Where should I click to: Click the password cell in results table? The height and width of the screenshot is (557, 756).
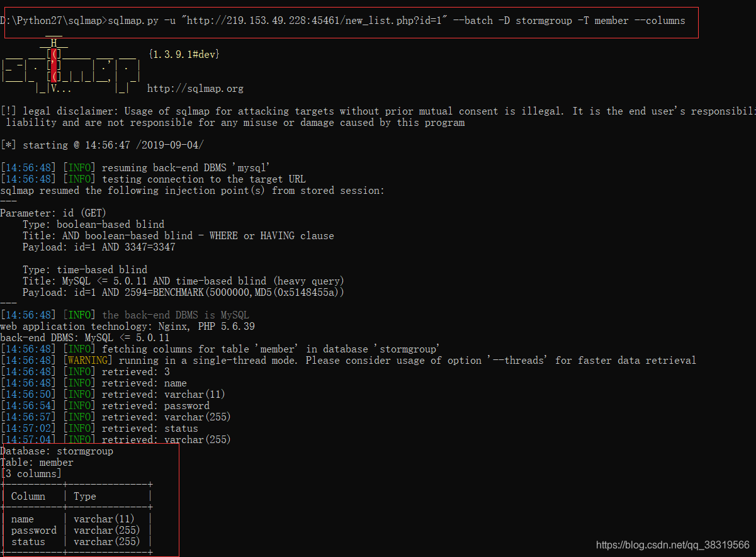coord(34,531)
